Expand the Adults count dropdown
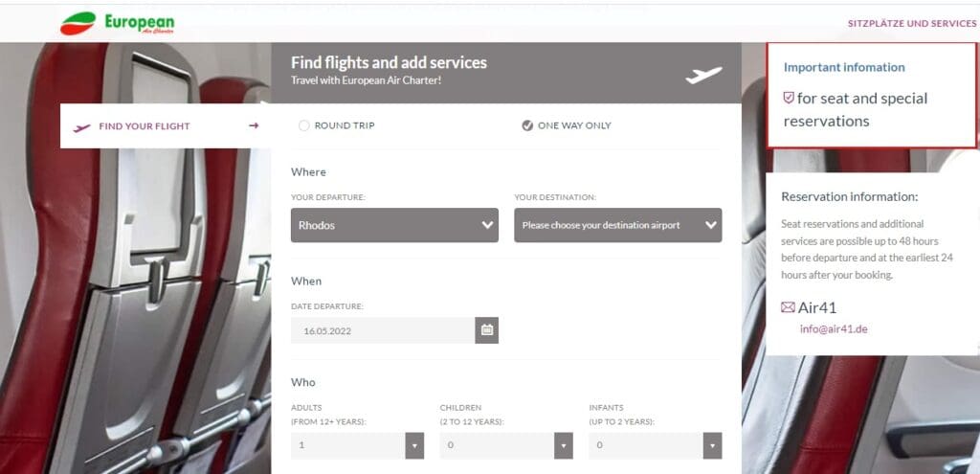The width and height of the screenshot is (980, 474). [357, 445]
